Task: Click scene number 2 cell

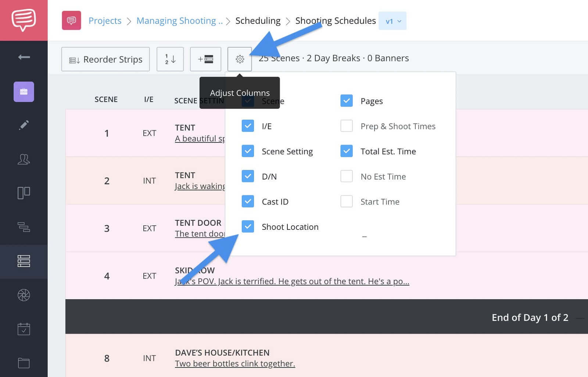Action: [107, 181]
